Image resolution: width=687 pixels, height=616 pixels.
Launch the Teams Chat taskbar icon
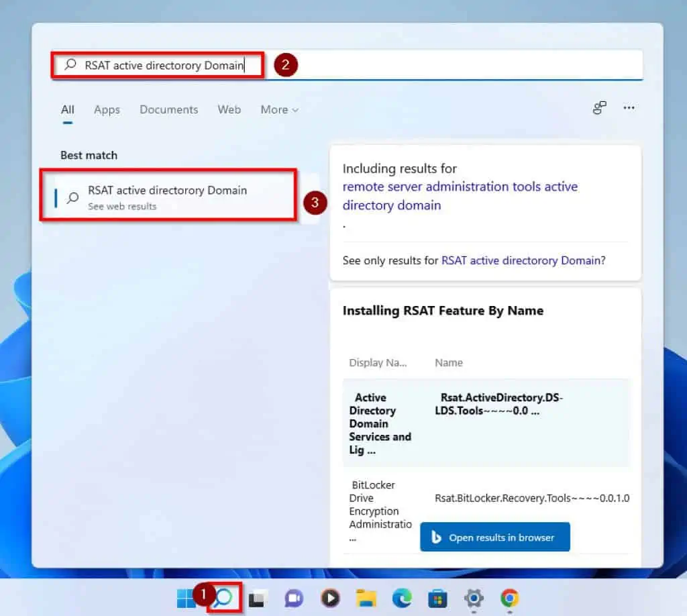[x=293, y=598]
